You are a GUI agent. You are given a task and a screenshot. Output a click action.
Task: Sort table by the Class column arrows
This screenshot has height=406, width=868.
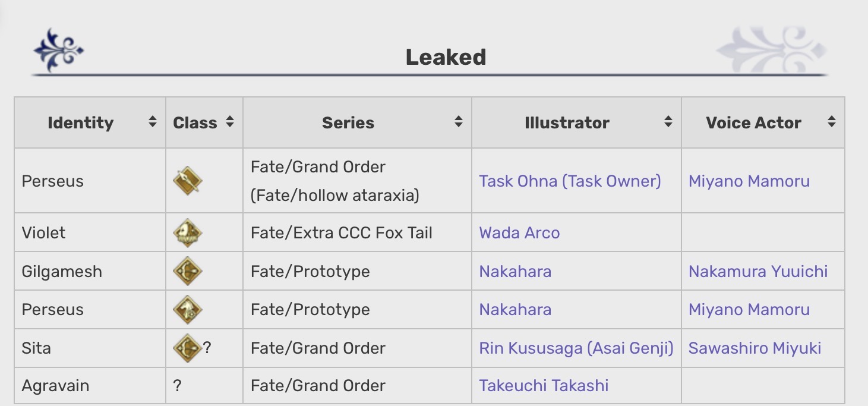point(230,122)
